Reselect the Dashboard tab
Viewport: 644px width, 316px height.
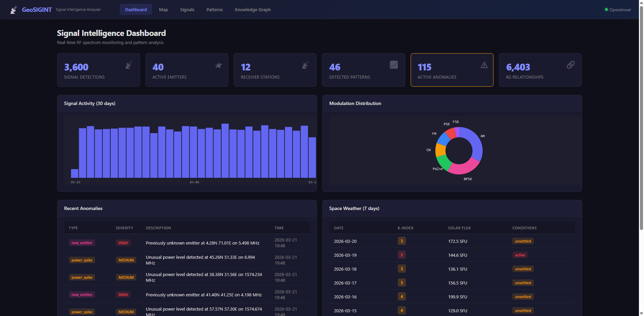pyautogui.click(x=136, y=9)
